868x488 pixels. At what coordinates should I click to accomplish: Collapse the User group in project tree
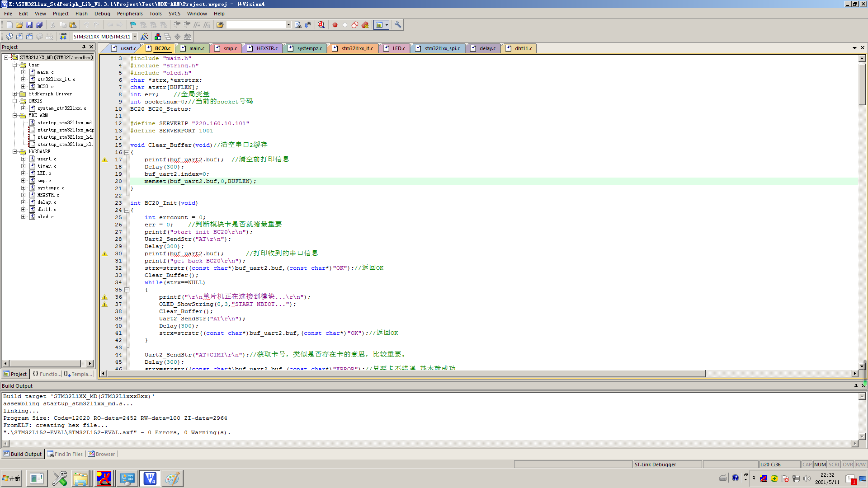[14, 65]
